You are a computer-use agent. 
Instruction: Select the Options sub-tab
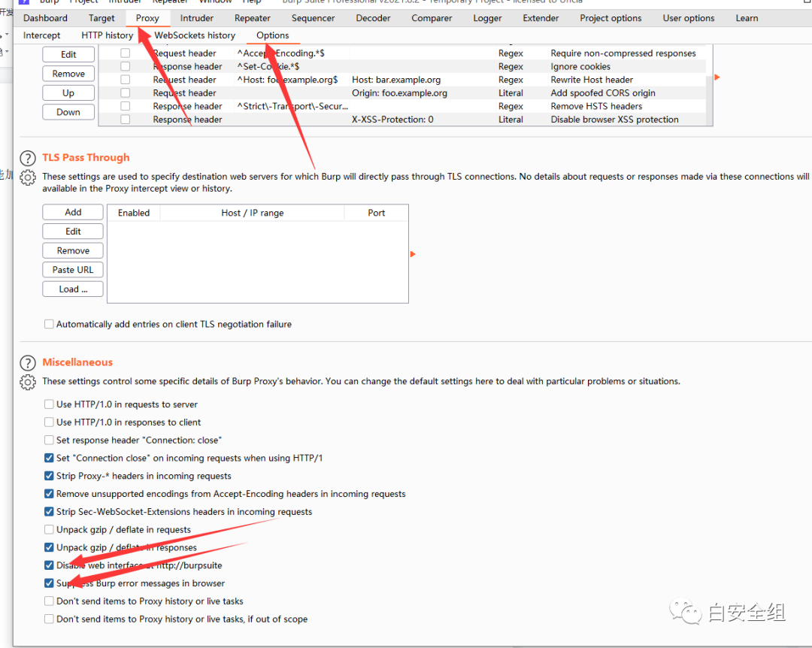coord(272,35)
